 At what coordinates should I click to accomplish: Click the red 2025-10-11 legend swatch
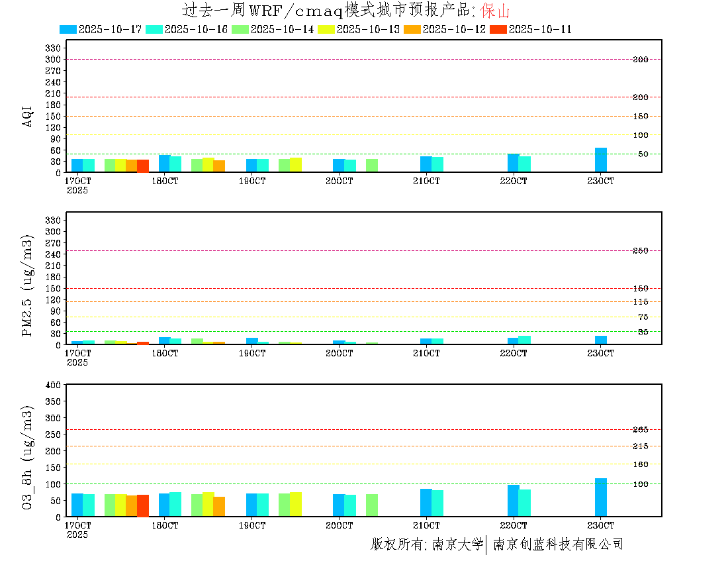[x=498, y=29]
